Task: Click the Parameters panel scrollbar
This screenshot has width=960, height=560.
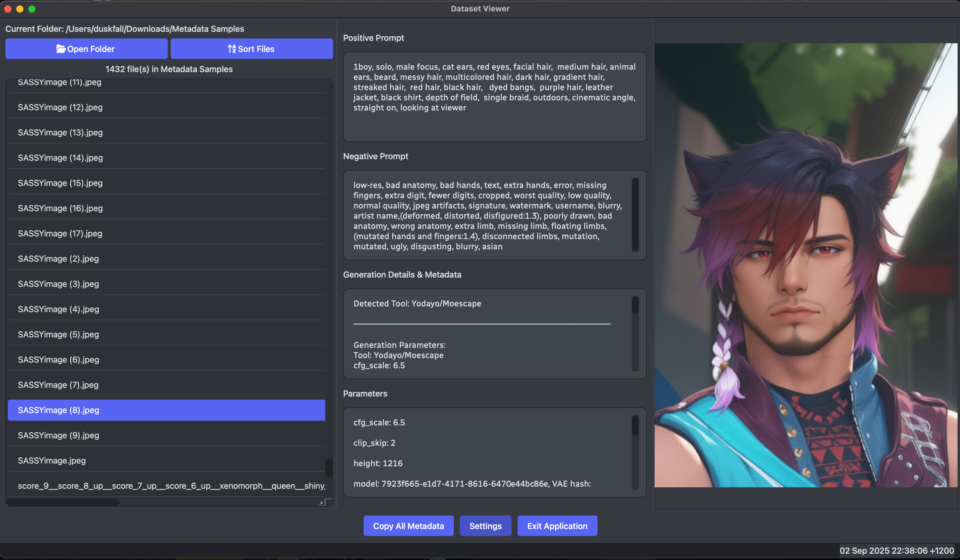Action: pyautogui.click(x=635, y=426)
